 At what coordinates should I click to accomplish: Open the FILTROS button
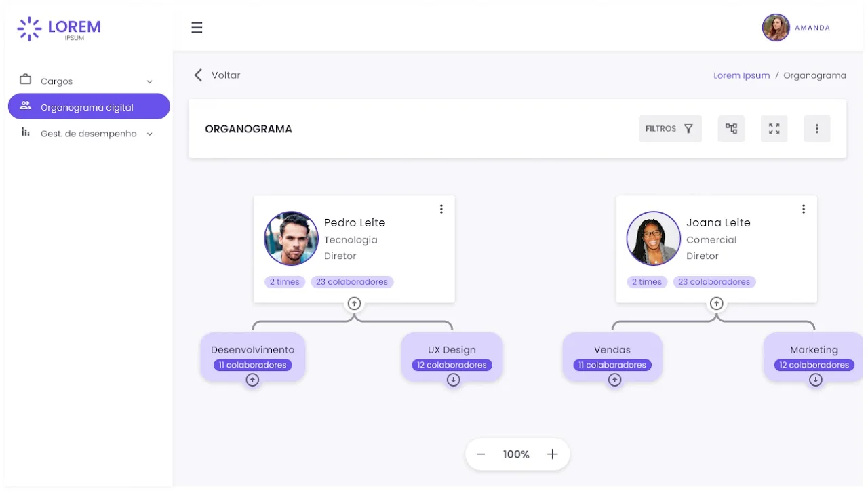[670, 128]
